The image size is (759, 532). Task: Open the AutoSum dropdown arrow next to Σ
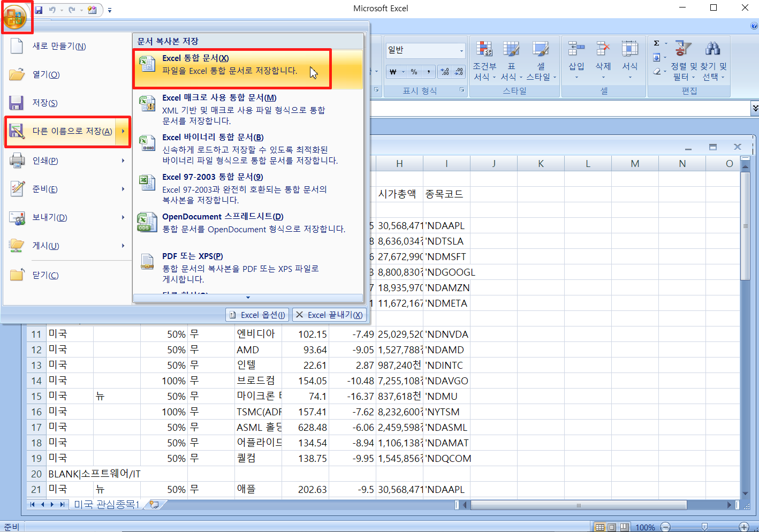click(x=666, y=43)
